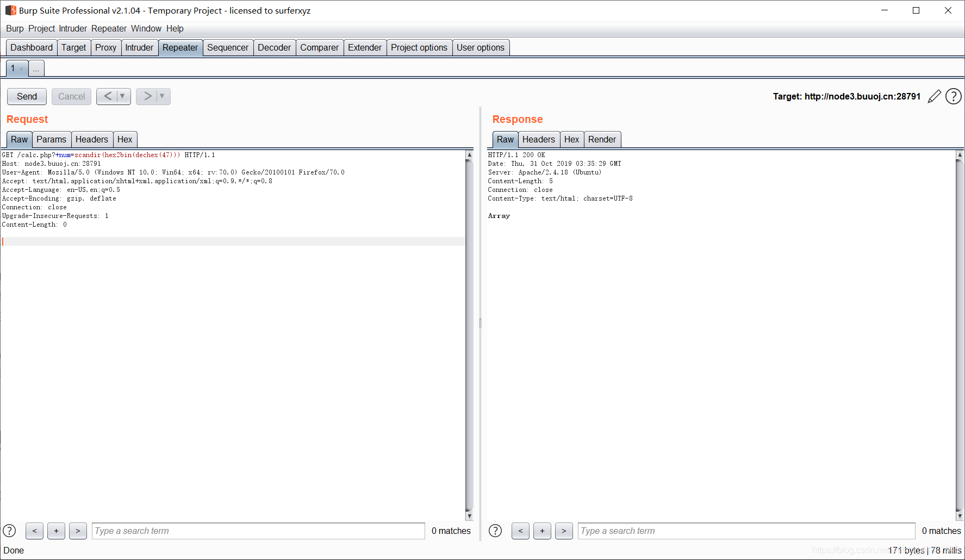Select the Repeater tool tab
This screenshot has width=965, height=560.
180,47
